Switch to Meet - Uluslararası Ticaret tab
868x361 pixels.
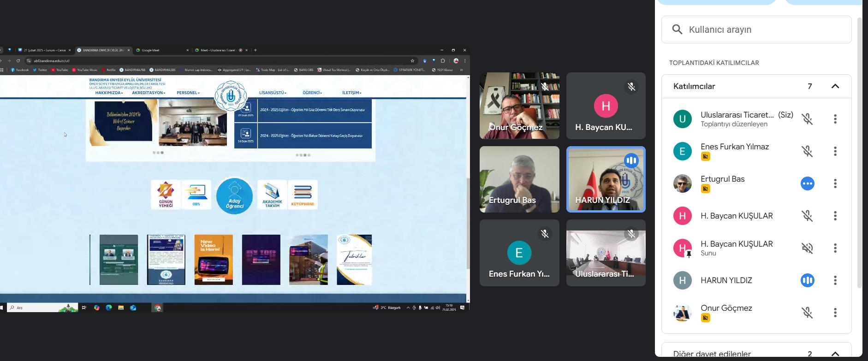(x=221, y=50)
